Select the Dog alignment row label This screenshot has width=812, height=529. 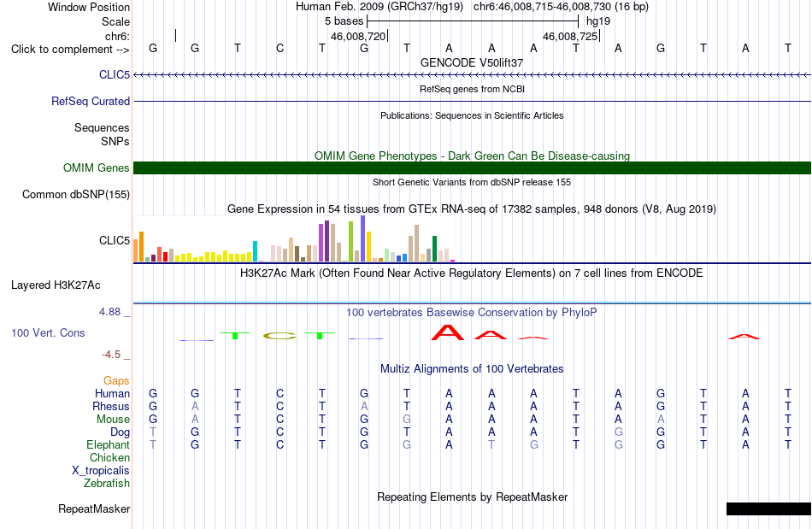120,432
